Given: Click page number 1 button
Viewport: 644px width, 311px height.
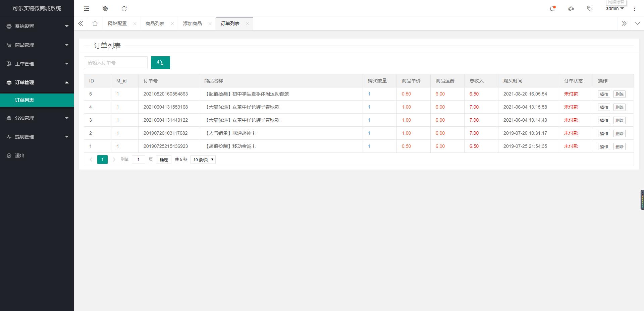Looking at the screenshot, I should click(102, 160).
